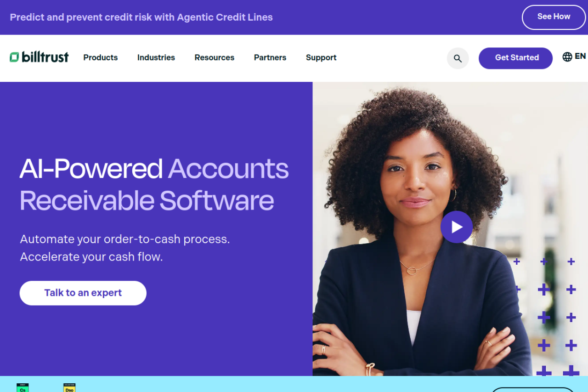588x392 pixels.
Task: Click the Automate your order-to-cash text
Action: (125, 239)
